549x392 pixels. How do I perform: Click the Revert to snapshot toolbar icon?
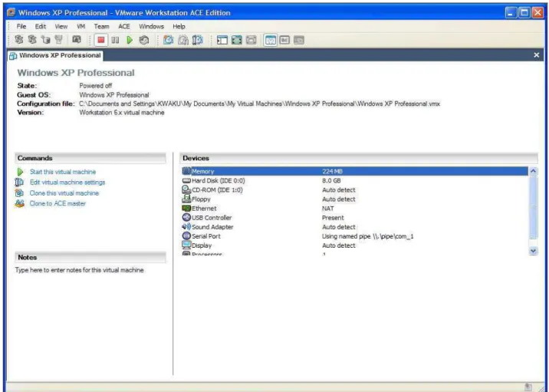tap(183, 41)
